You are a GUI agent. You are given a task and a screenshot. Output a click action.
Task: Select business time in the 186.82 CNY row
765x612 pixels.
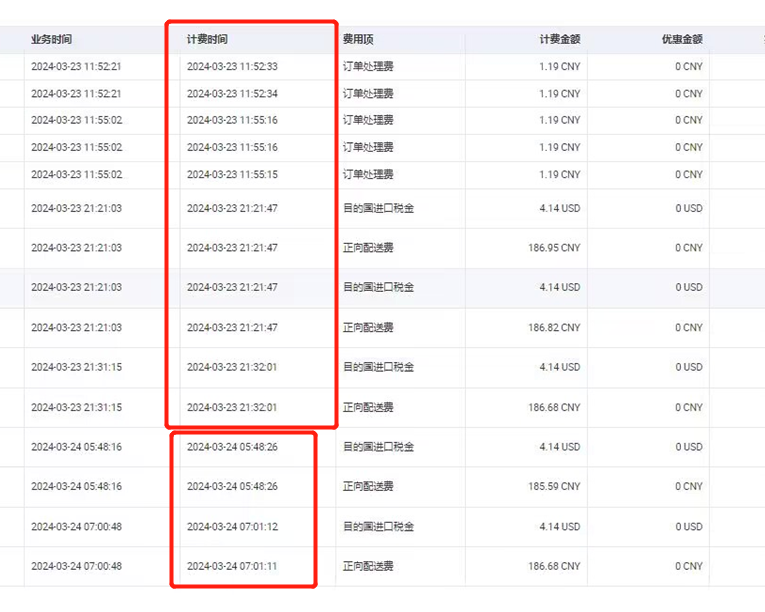click(x=77, y=327)
